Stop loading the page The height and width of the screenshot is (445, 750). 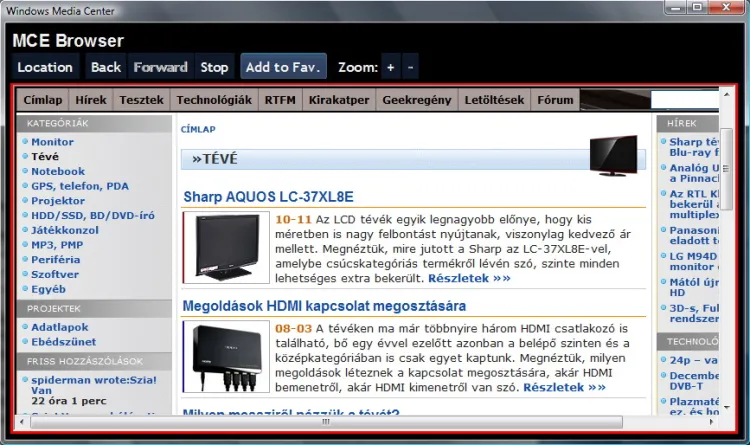click(x=214, y=67)
